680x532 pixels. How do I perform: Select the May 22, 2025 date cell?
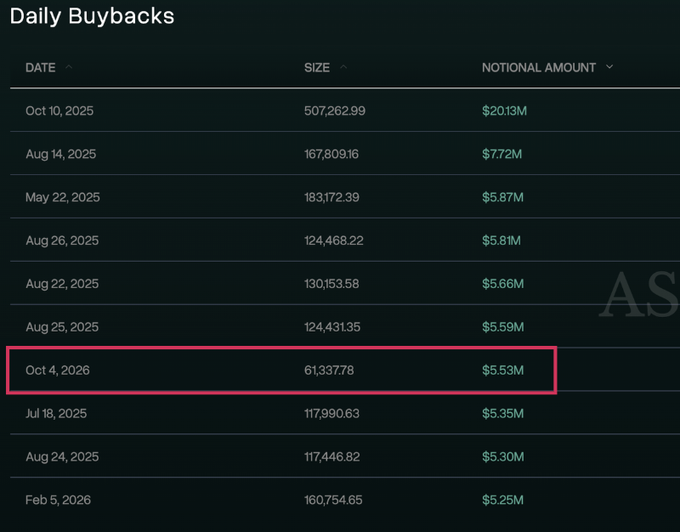tap(62, 197)
